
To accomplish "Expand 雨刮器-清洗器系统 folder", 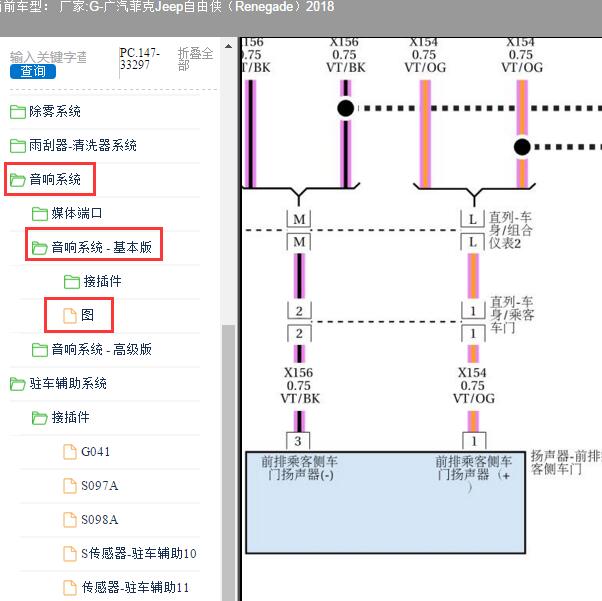I will pyautogui.click(x=83, y=146).
